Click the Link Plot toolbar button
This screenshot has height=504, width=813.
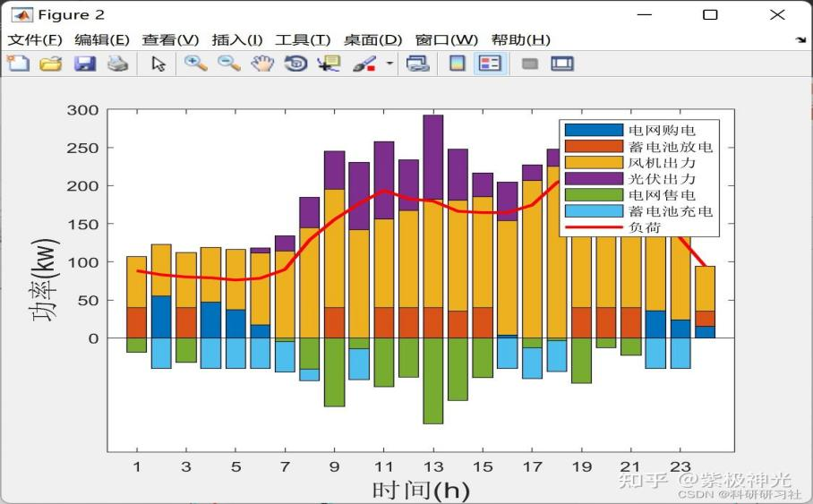pyautogui.click(x=417, y=64)
